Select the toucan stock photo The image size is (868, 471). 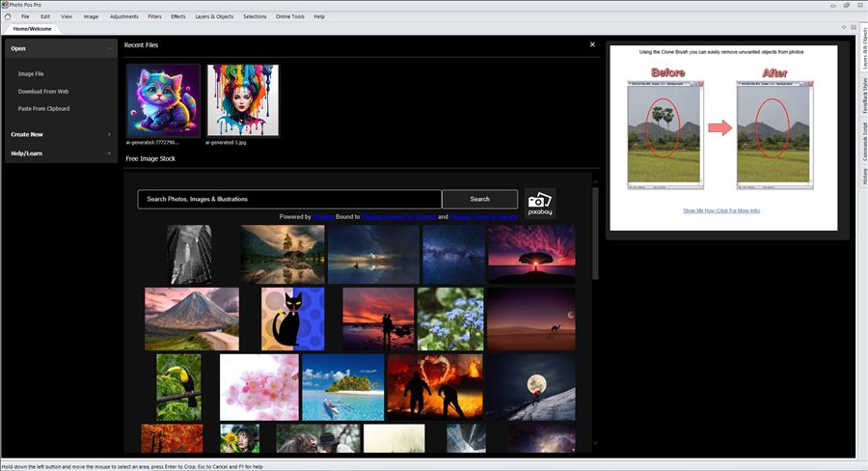pos(178,386)
